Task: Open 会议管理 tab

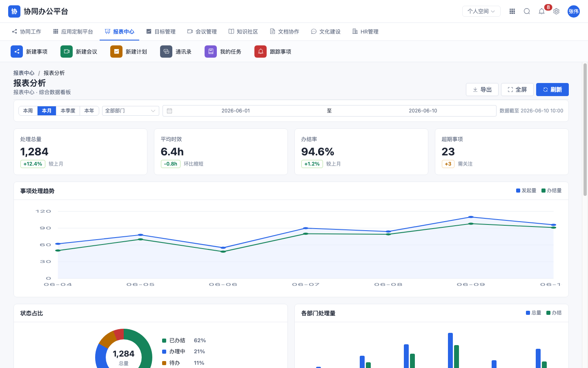Action: coord(202,31)
